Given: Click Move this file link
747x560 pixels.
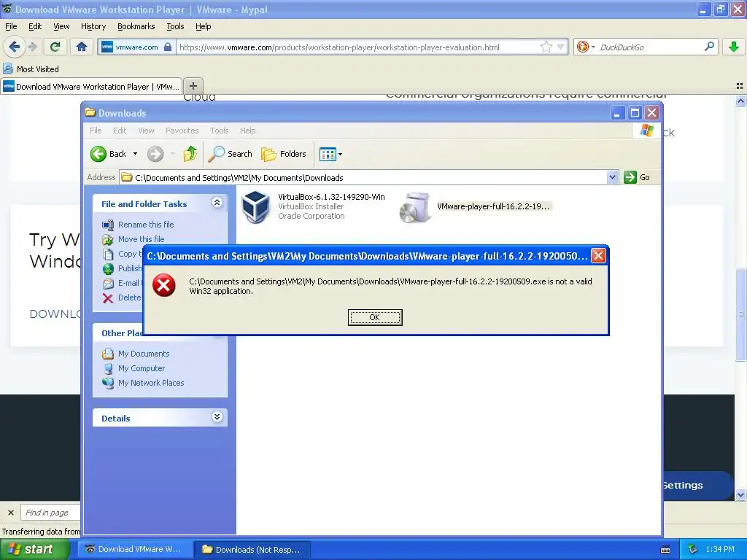Looking at the screenshot, I should click(x=141, y=239).
